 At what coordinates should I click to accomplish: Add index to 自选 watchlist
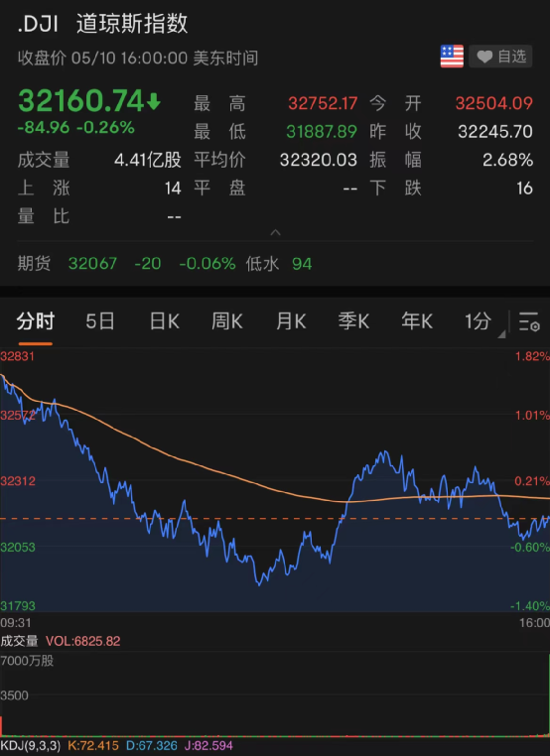(500, 57)
